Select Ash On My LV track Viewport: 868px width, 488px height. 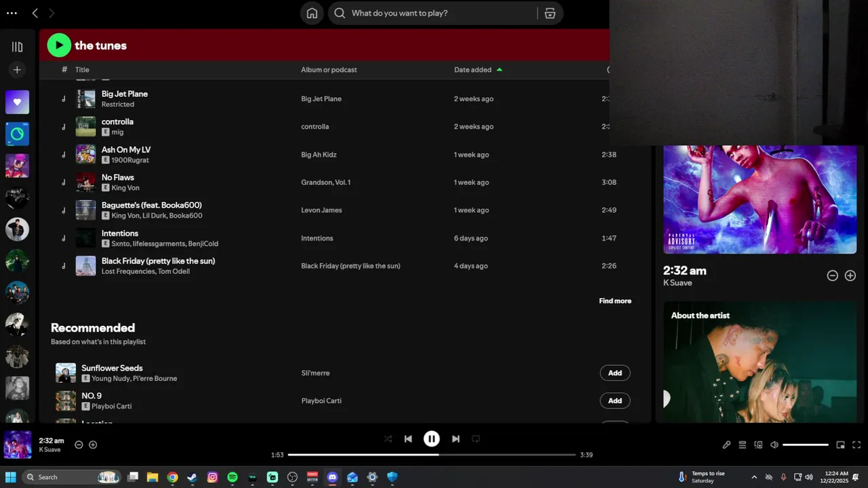click(126, 149)
